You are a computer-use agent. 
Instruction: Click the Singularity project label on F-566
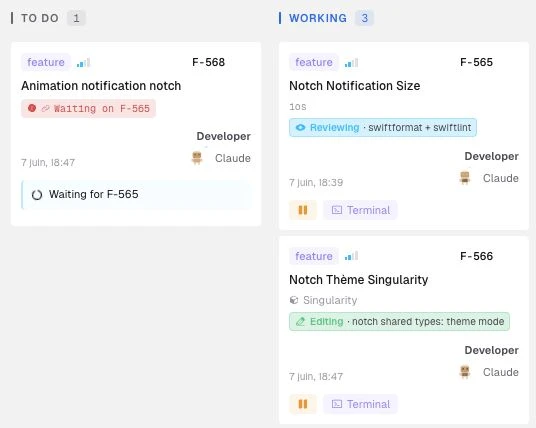330,300
